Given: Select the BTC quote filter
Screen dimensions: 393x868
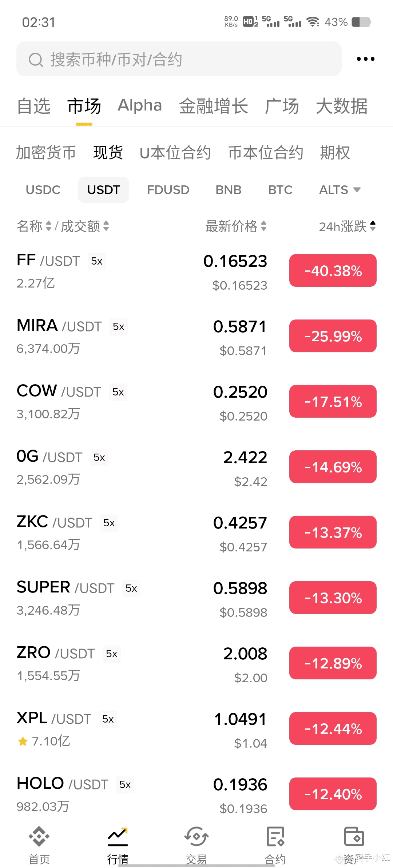Looking at the screenshot, I should [280, 190].
